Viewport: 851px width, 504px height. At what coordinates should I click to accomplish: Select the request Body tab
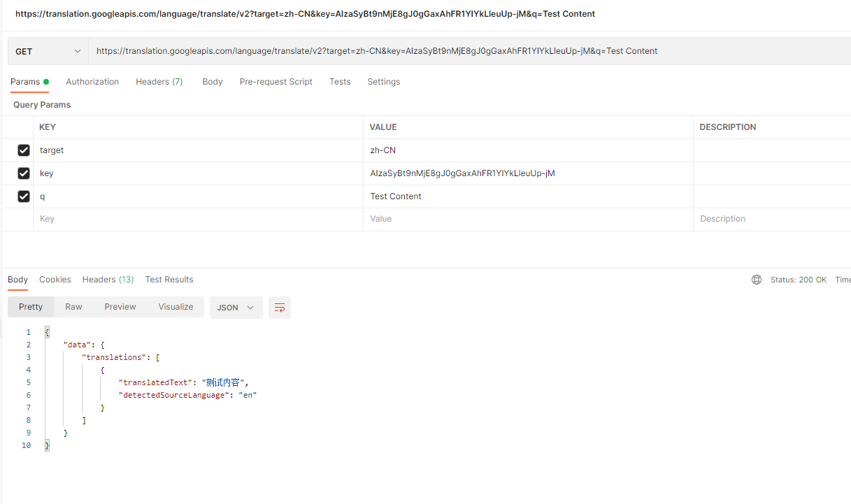pyautogui.click(x=213, y=82)
